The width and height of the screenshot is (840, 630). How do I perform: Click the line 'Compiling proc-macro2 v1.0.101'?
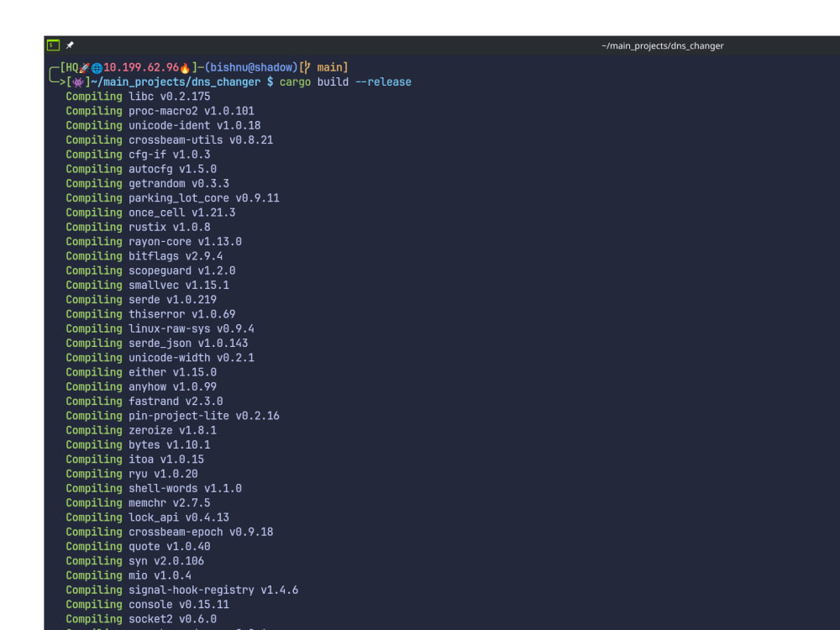click(160, 111)
